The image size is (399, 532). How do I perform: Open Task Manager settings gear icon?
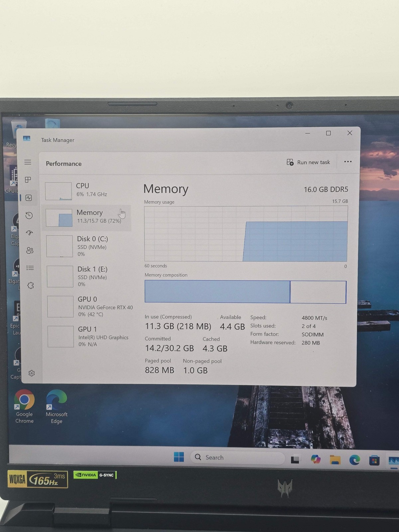(32, 373)
